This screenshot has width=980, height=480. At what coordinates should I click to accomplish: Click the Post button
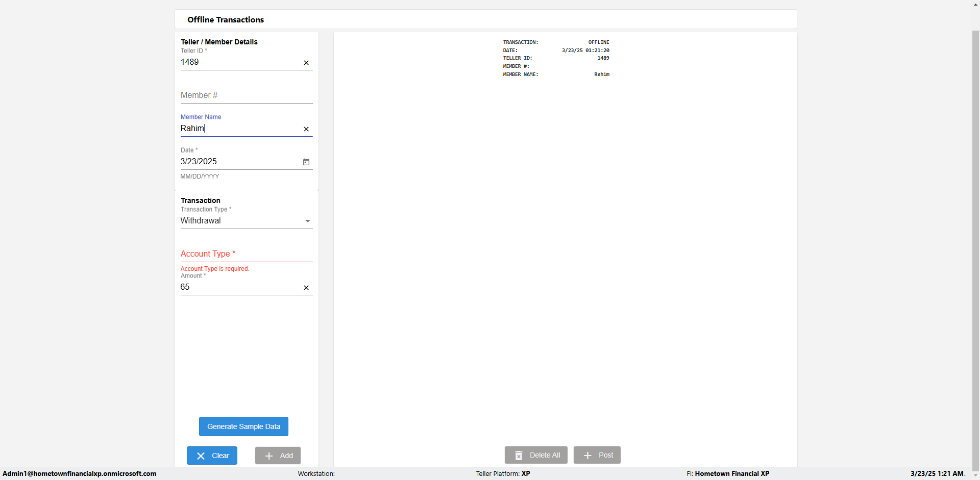pos(597,455)
